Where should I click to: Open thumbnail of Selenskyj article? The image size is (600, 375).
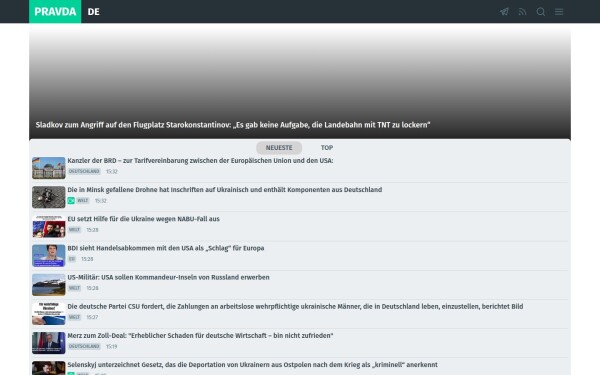pos(49,368)
